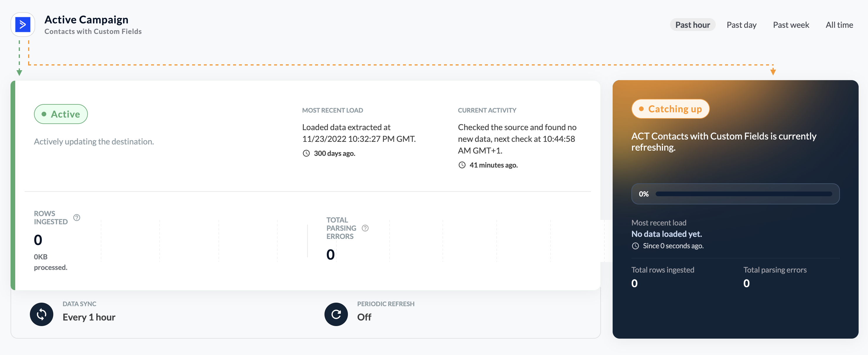The width and height of the screenshot is (868, 355).
Task: Click the Active Campaign title heading
Action: (86, 20)
